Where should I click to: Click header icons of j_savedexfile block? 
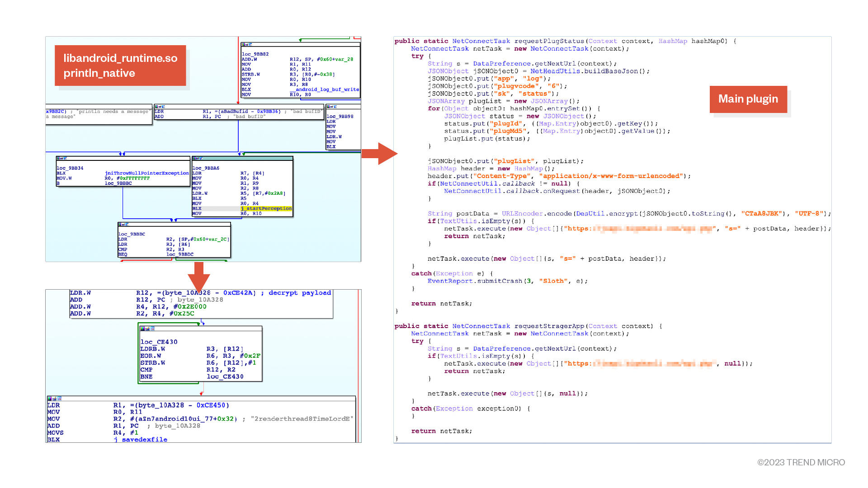[x=54, y=399]
